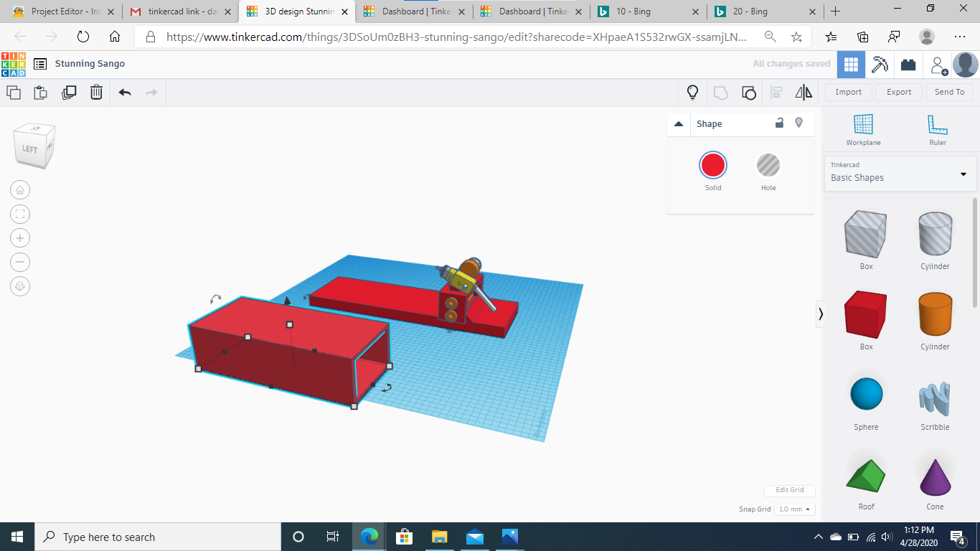Select the Ruler tool
The height and width of the screenshot is (551, 980).
[937, 130]
